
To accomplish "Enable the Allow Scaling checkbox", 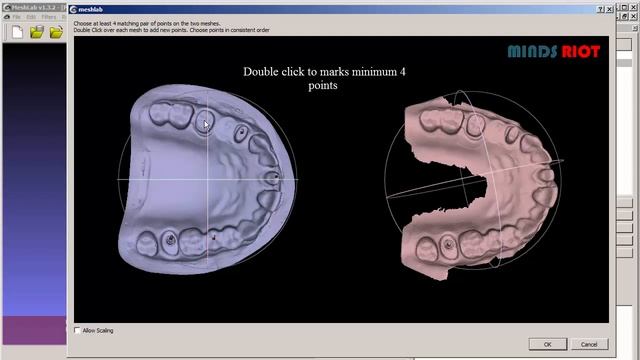I will pos(77,330).
